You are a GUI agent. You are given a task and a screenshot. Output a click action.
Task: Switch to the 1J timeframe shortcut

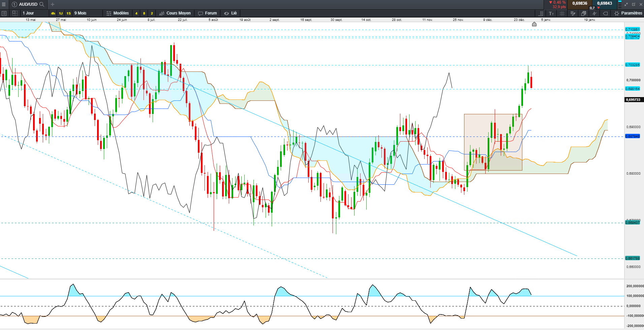pos(61,13)
